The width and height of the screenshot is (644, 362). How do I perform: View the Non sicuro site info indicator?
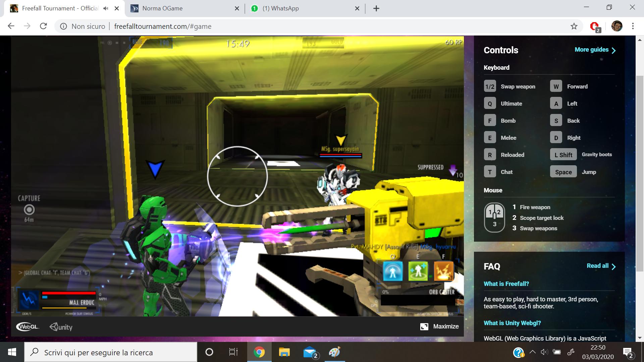(83, 26)
